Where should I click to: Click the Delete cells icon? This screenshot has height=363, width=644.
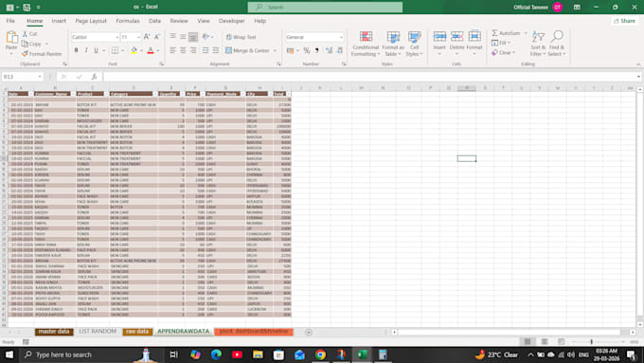click(456, 36)
